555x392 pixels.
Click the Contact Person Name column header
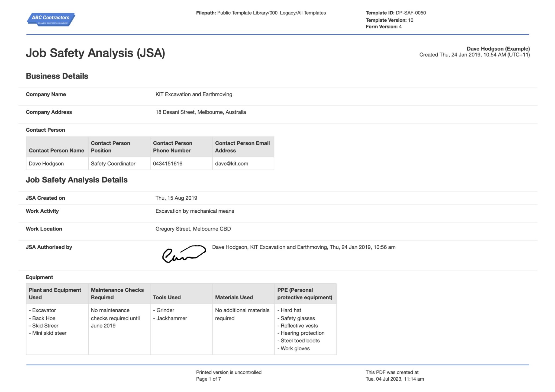click(x=56, y=150)
